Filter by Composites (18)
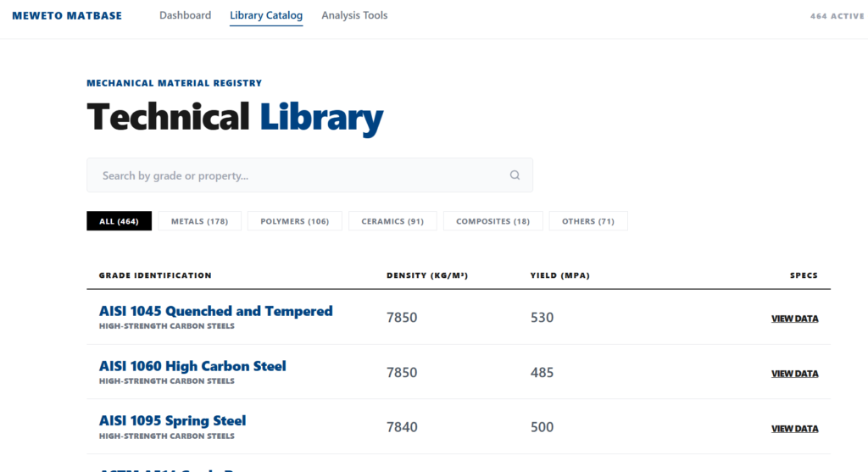This screenshot has width=868, height=472. point(492,221)
